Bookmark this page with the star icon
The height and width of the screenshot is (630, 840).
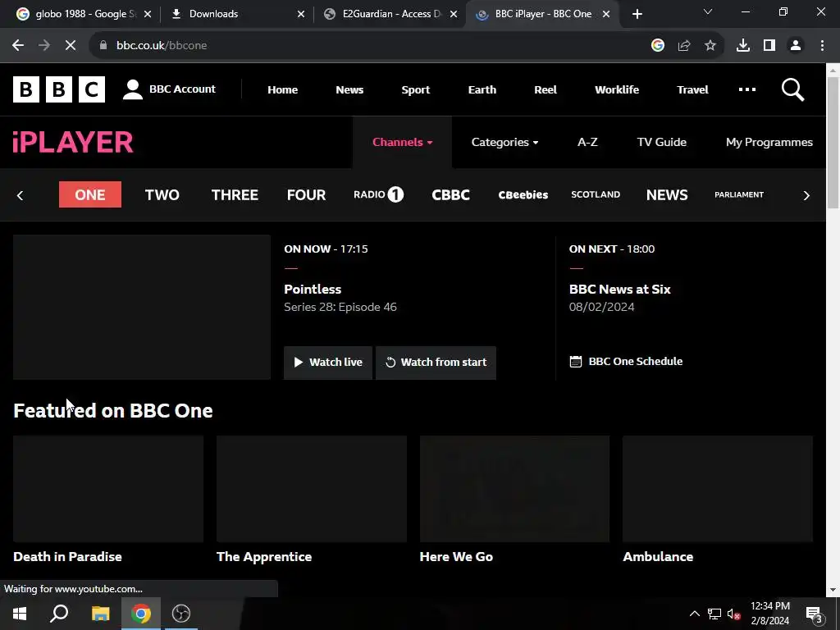[x=710, y=46]
